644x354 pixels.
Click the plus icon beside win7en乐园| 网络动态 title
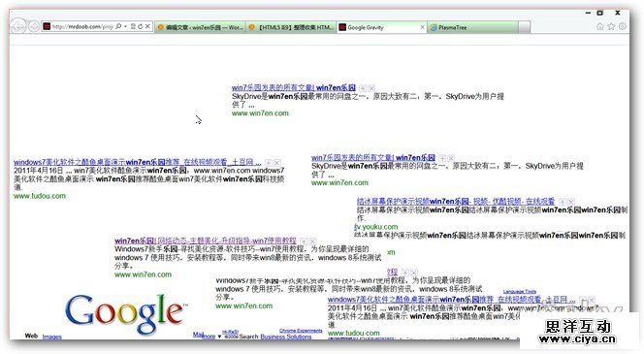(304, 241)
